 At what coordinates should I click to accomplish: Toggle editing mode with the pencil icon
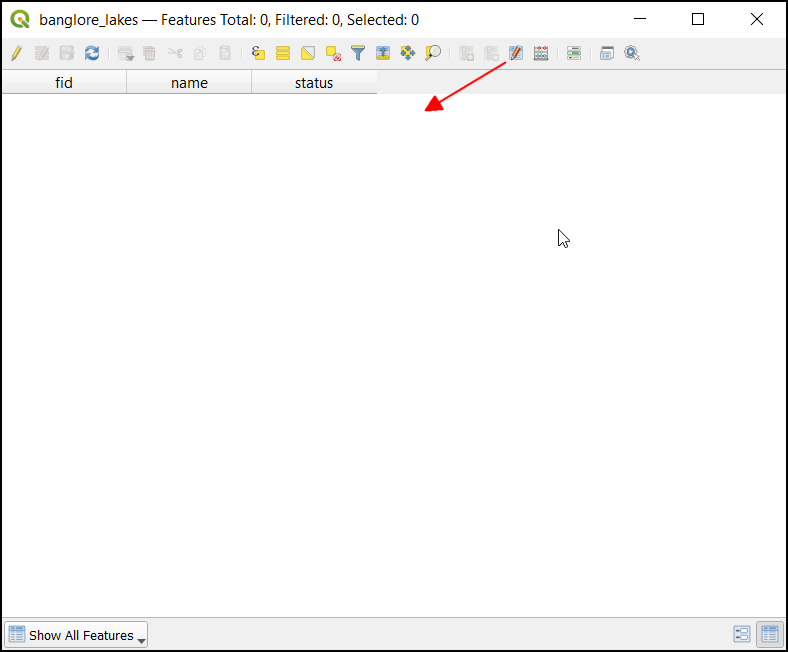[x=17, y=53]
